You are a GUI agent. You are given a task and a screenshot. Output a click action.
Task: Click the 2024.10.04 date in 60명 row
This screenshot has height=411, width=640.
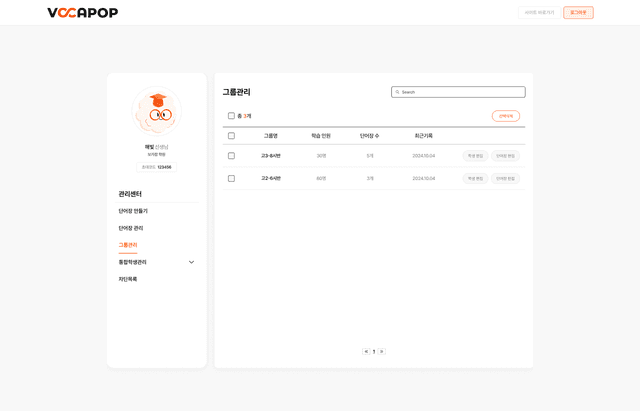pyautogui.click(x=424, y=178)
